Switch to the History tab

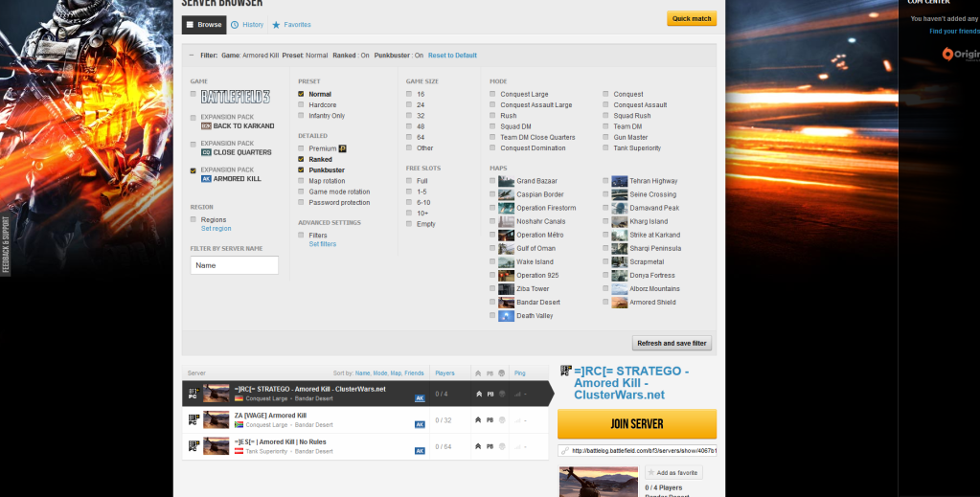(247, 25)
